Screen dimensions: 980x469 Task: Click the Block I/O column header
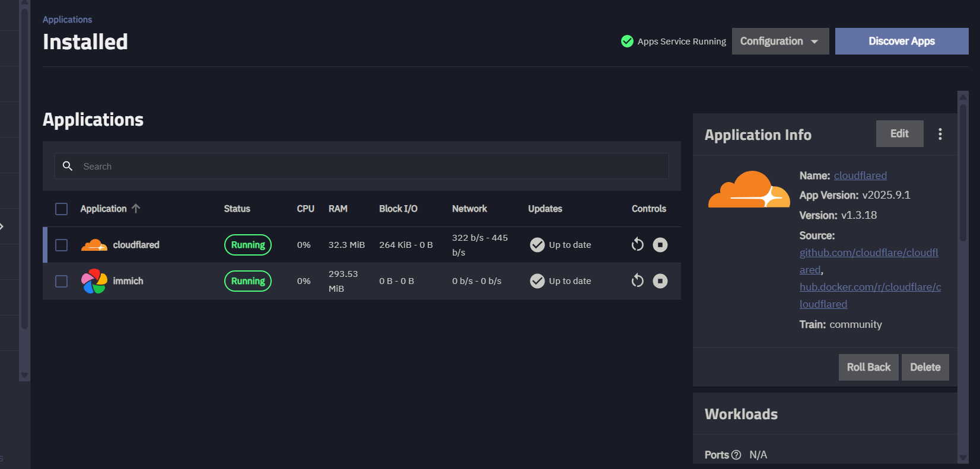[398, 209]
